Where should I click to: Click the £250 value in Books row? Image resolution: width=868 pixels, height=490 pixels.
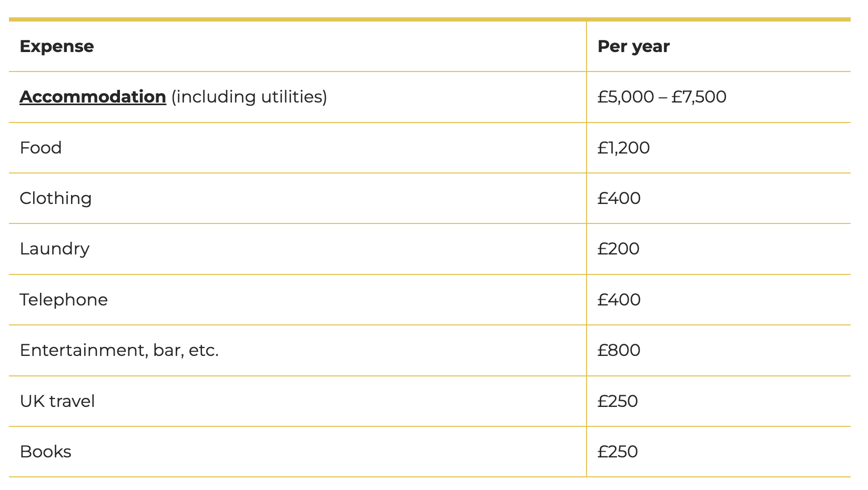[618, 452]
